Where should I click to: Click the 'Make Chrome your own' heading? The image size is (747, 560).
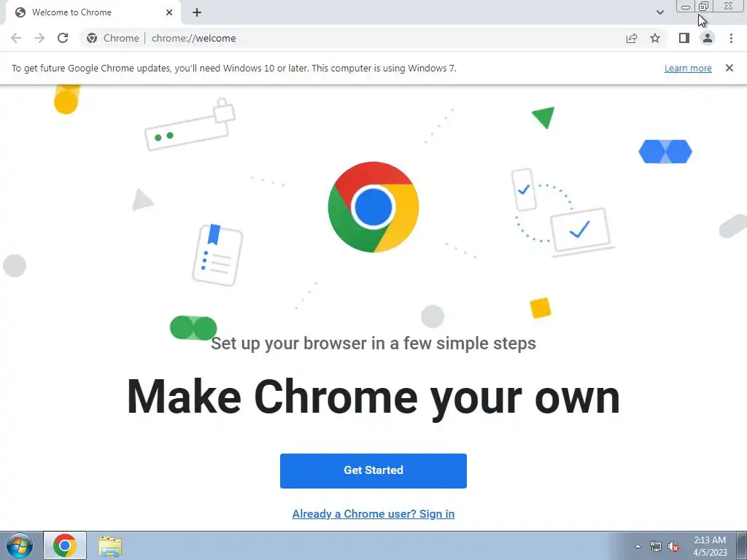373,398
